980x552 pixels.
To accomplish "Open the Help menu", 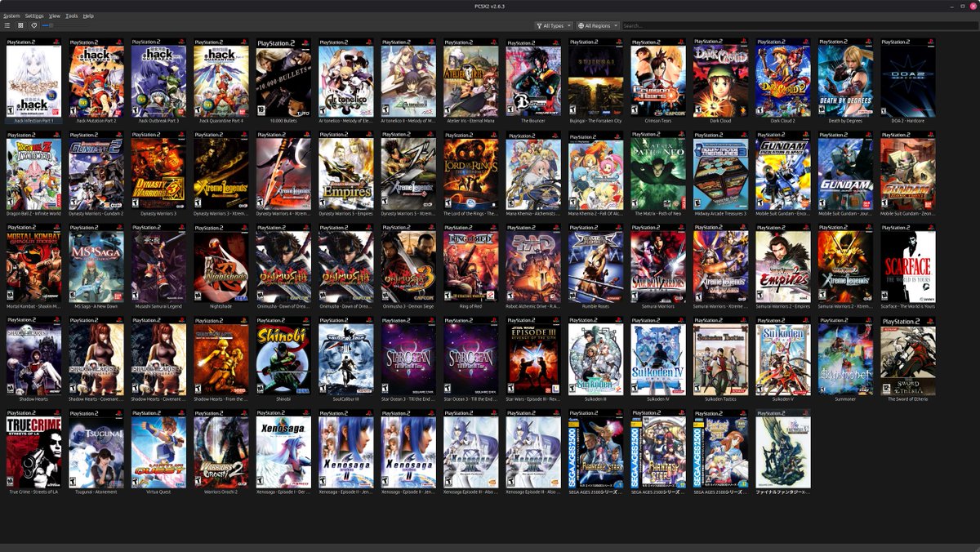I will click(88, 16).
